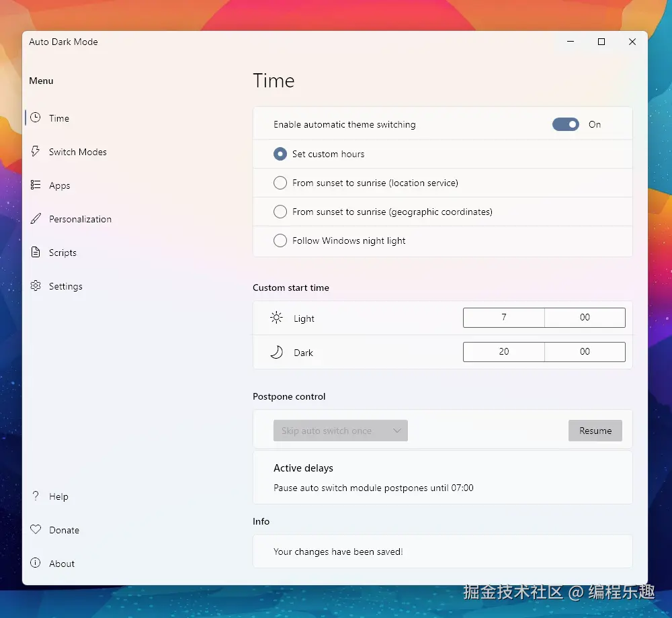672x618 pixels.
Task: Click the Light minutes field
Action: click(585, 317)
